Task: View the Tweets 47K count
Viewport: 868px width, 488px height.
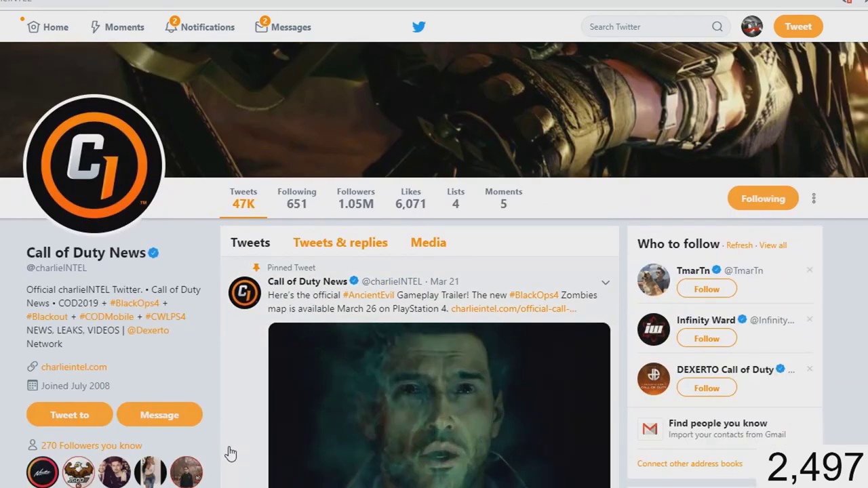Action: 243,198
